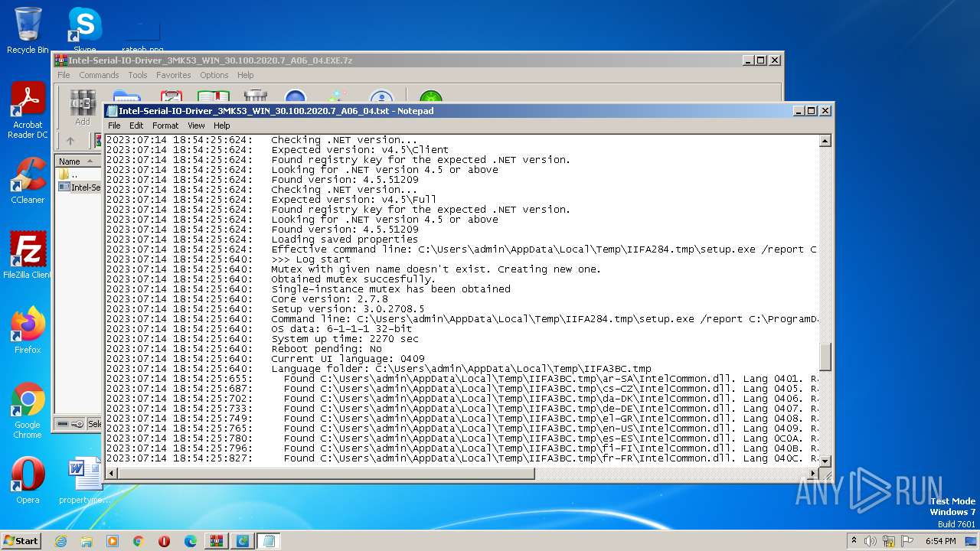Open Notepad's View menu
This screenshot has height=551, width=980.
click(196, 126)
